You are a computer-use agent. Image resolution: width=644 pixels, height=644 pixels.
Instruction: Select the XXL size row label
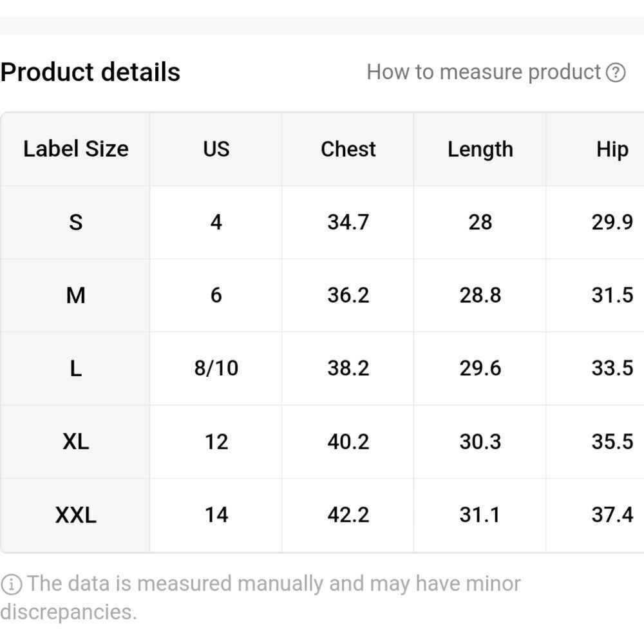pos(76,515)
